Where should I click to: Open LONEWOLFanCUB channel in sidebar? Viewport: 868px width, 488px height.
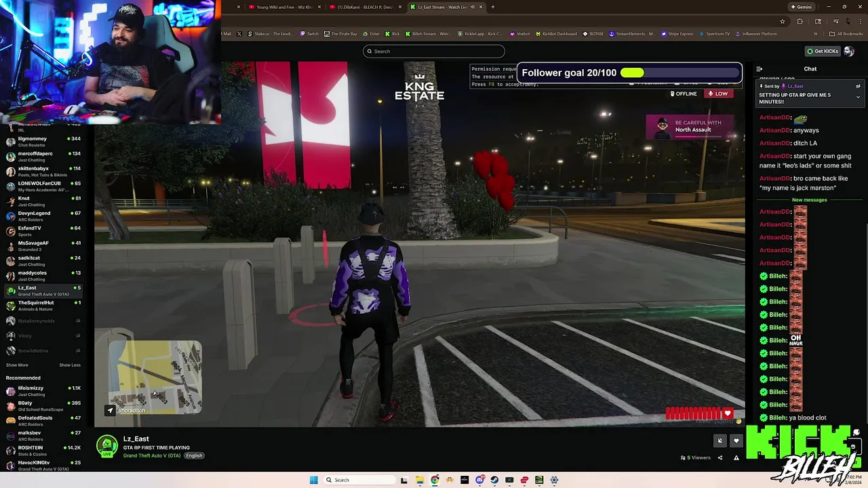pos(44,186)
